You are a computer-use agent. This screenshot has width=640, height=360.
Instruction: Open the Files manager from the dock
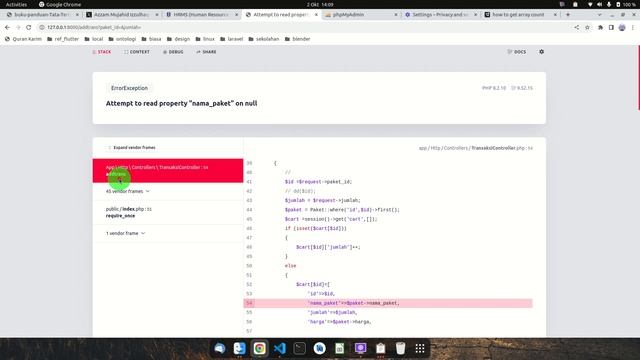[240, 348]
